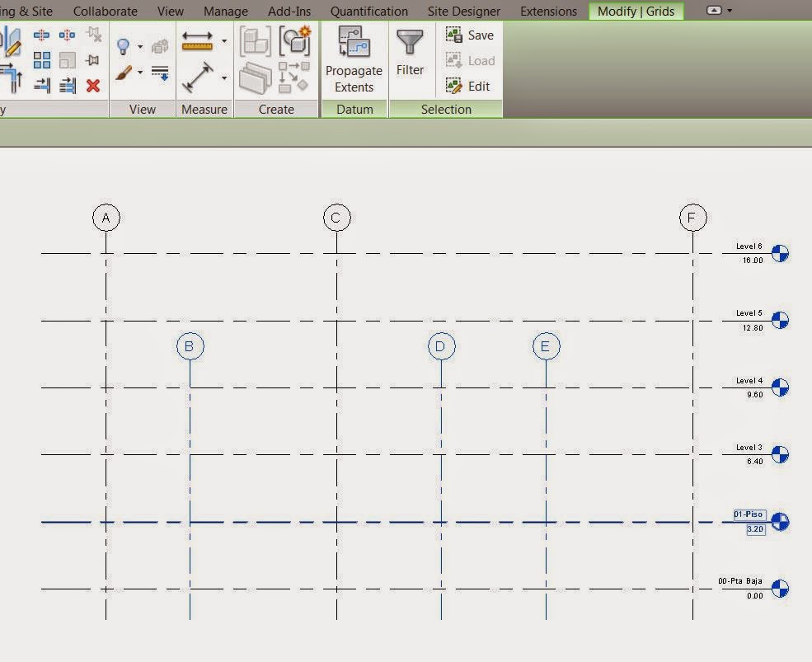This screenshot has width=812, height=662.
Task: Select the Mirror Draw Axis tool
Action: pos(12,41)
